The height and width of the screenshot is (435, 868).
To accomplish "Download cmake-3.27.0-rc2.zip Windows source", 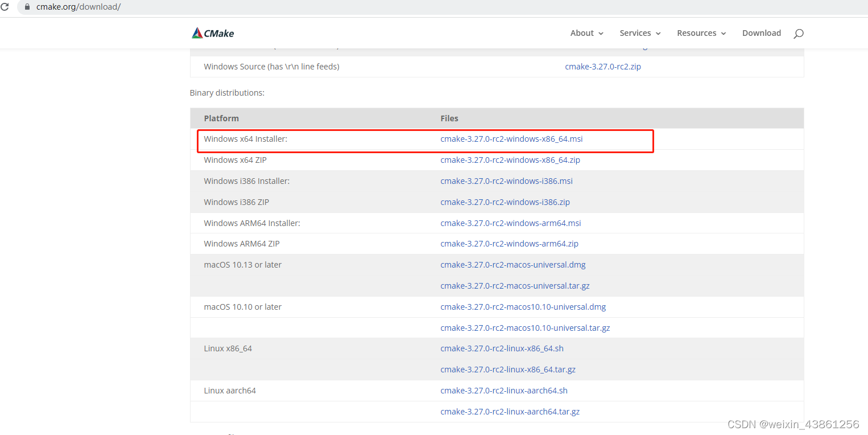I will tap(603, 67).
